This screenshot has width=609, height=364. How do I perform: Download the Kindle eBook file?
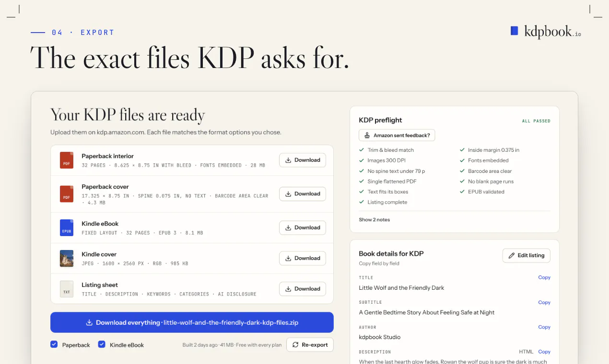303,227
